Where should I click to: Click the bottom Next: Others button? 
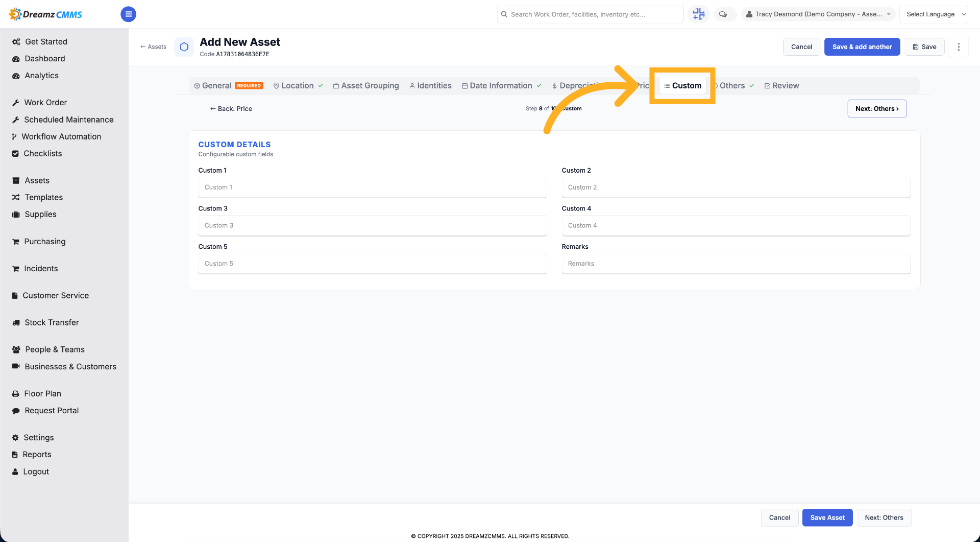[x=884, y=517]
